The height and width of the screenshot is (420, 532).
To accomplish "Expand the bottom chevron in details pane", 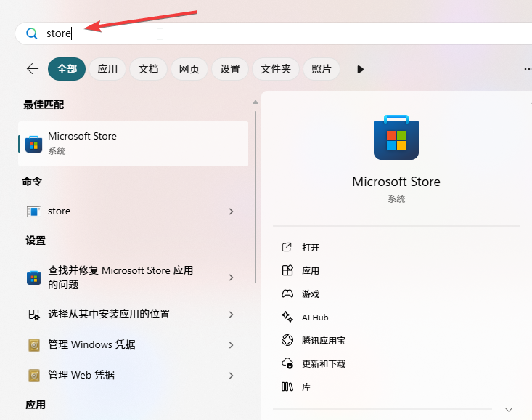I will point(508,410).
